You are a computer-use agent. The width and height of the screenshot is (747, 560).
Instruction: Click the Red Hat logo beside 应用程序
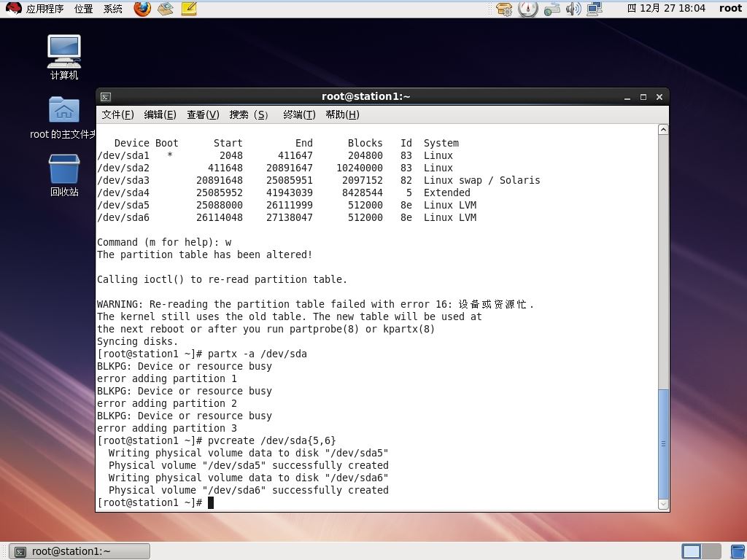coord(13,9)
